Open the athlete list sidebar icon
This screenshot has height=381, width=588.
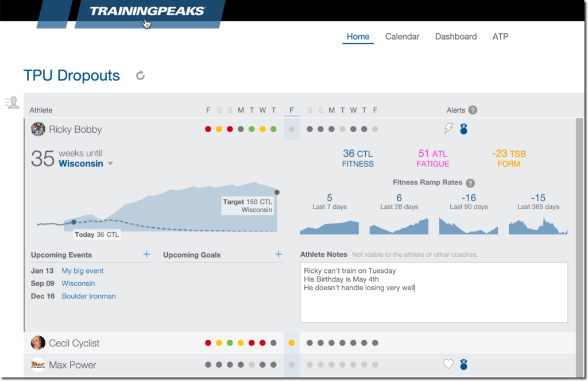[12, 102]
